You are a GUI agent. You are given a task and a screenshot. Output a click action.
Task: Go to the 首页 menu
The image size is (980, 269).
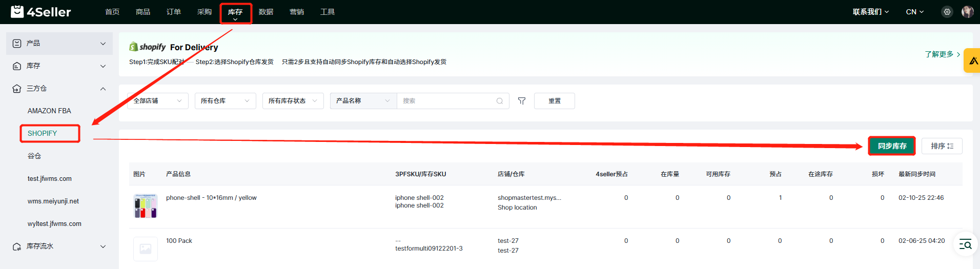tap(112, 12)
